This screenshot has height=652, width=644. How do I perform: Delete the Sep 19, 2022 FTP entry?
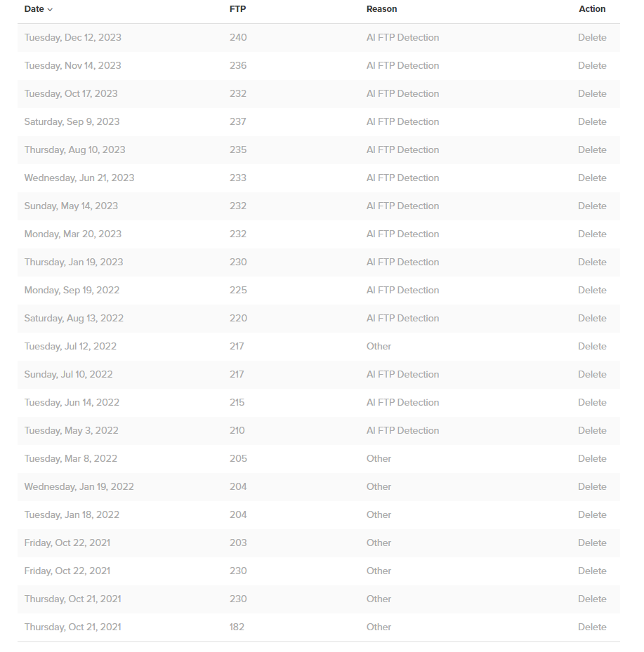[x=592, y=291]
